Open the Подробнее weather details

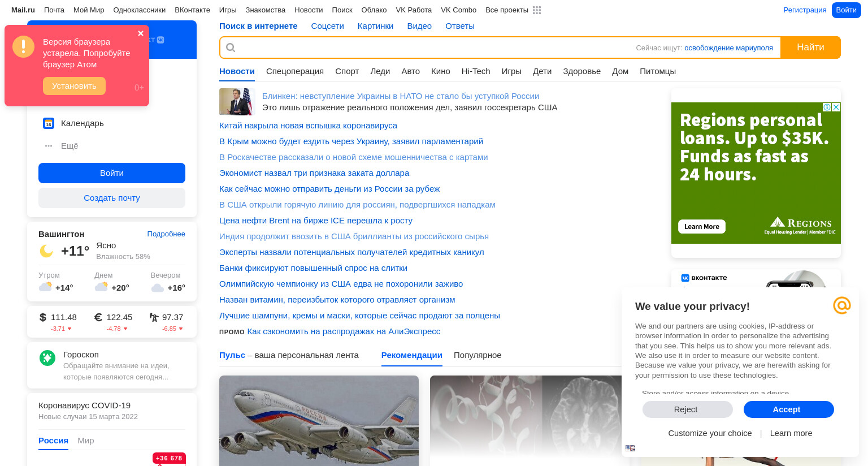(x=166, y=234)
